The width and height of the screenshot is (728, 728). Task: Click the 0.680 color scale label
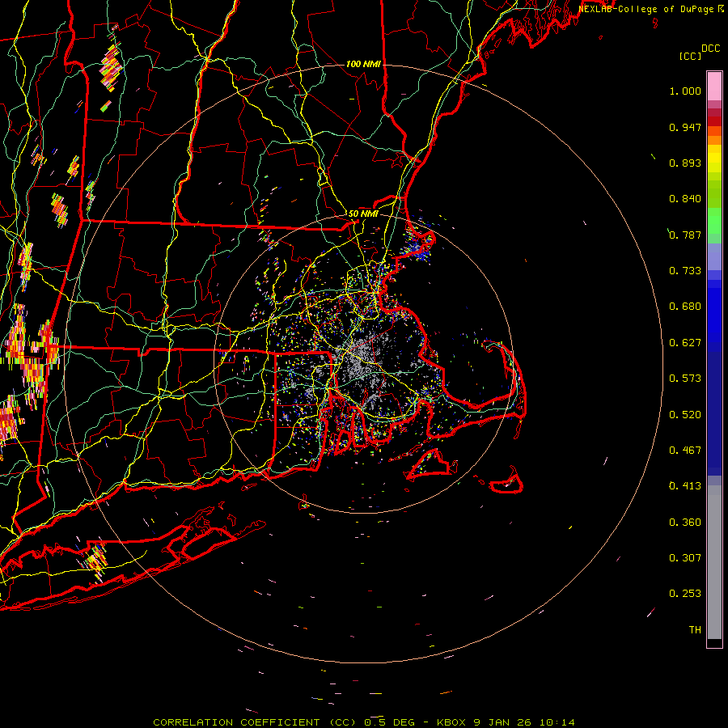click(685, 307)
